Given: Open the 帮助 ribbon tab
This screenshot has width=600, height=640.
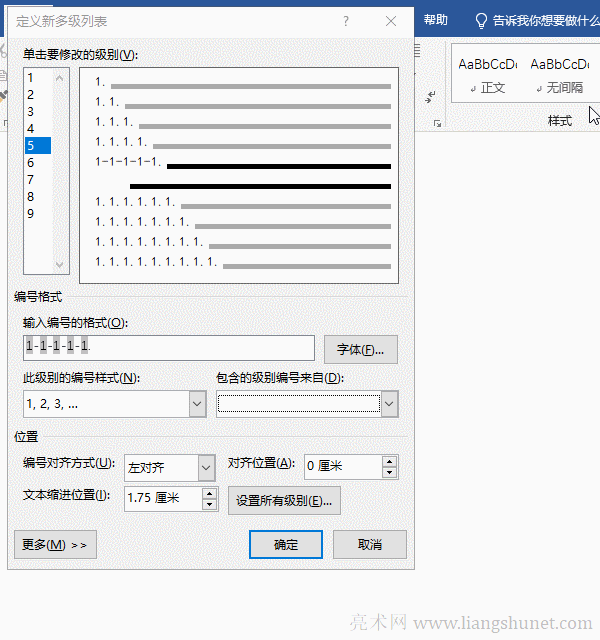Looking at the screenshot, I should 436,20.
